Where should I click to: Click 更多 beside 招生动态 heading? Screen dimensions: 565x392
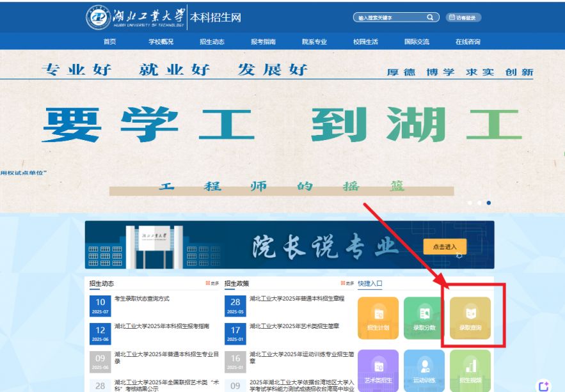click(212, 283)
